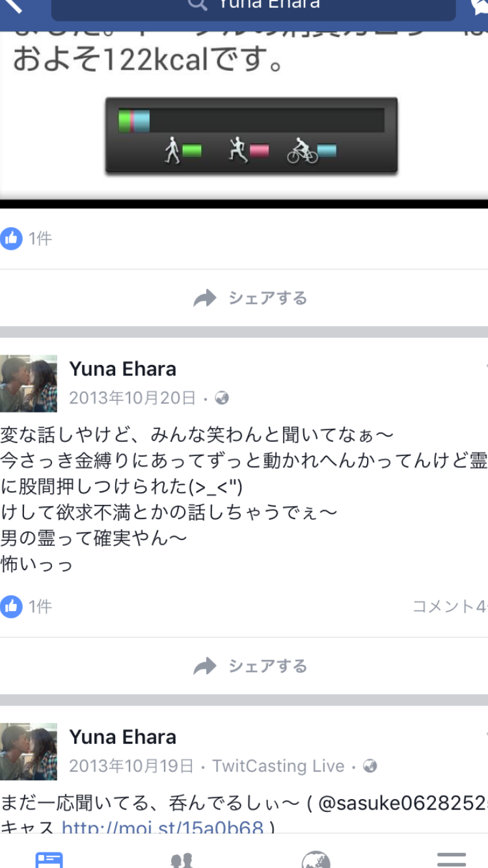Image resolution: width=488 pixels, height=868 pixels.
Task: Switch to the Friends tab in the bottom bar
Action: 182,860
